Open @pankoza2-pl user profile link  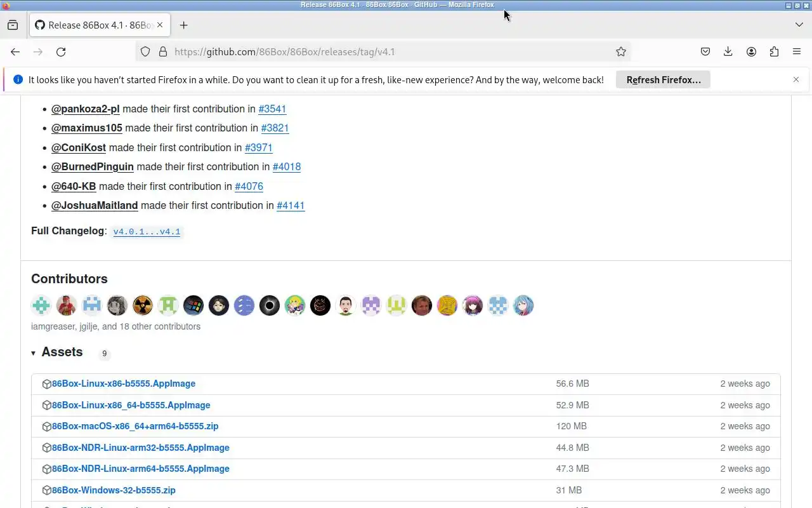(86, 109)
